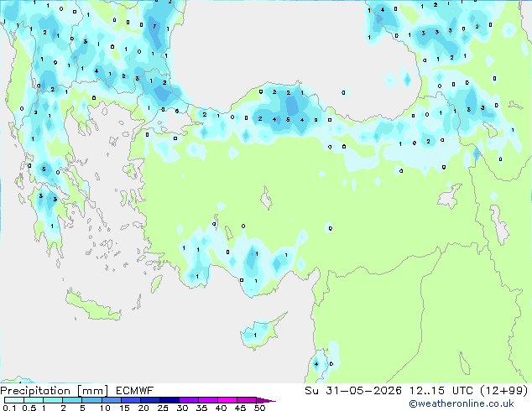
Task: Click the '10' legend scale label
Action: point(105,408)
